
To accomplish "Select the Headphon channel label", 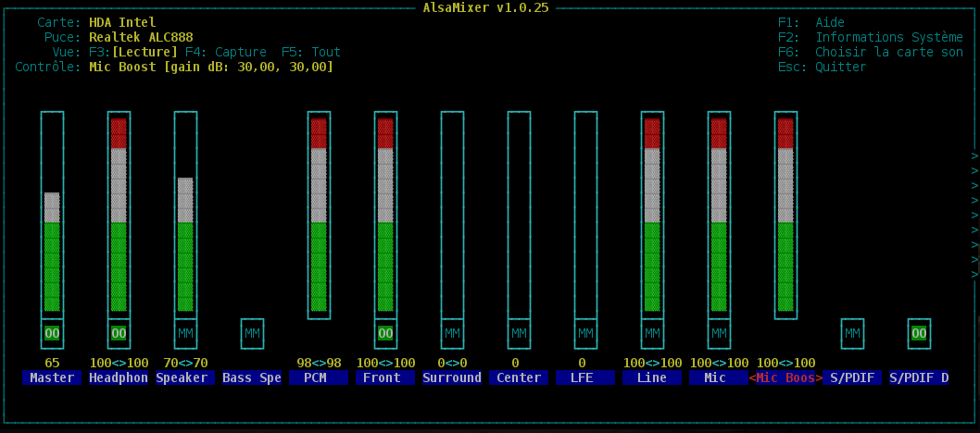I will click(x=119, y=377).
